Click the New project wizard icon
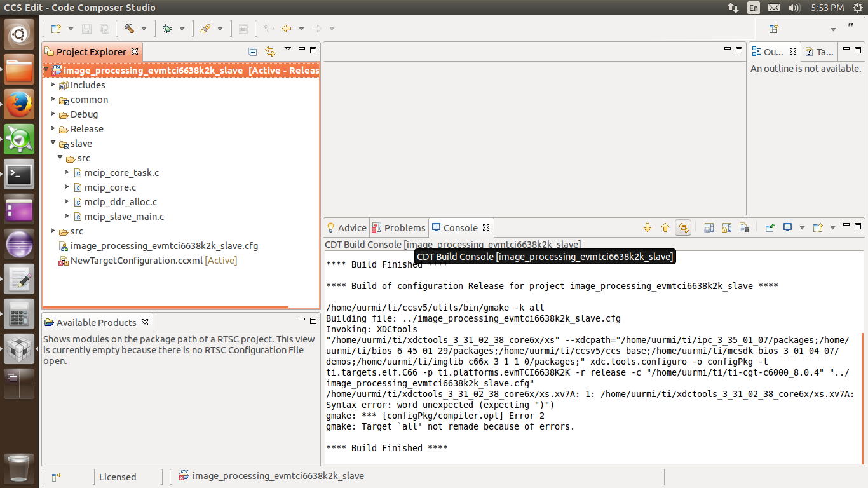This screenshot has height=488, width=868. pyautogui.click(x=57, y=29)
